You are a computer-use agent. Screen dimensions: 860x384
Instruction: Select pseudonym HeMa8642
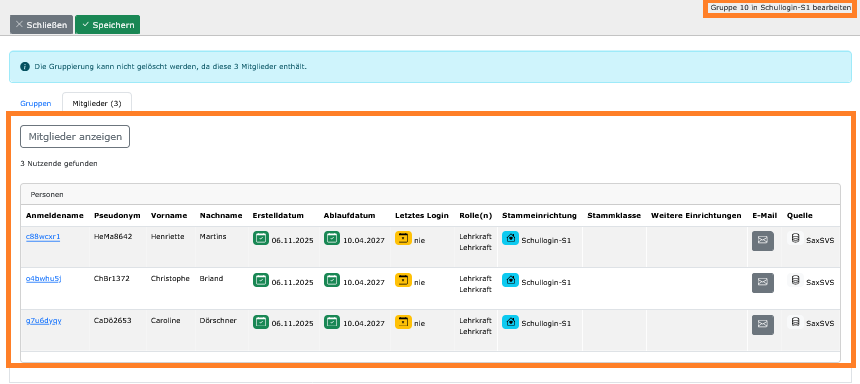[x=113, y=237]
